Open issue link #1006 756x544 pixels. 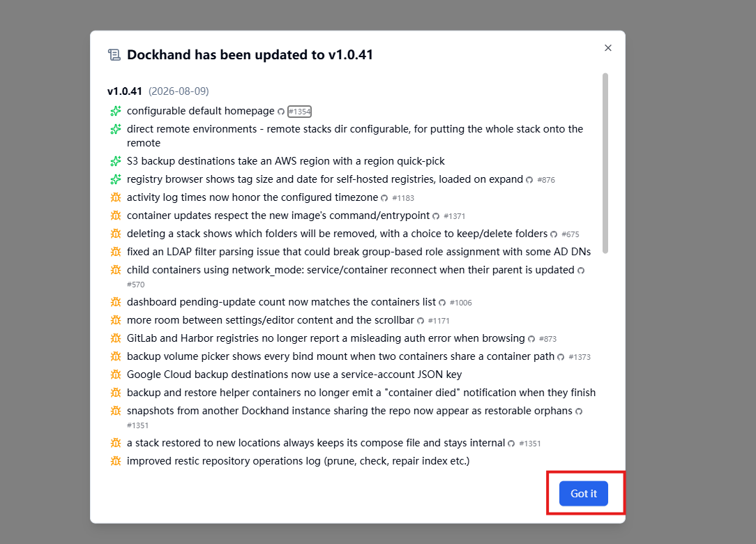460,303
